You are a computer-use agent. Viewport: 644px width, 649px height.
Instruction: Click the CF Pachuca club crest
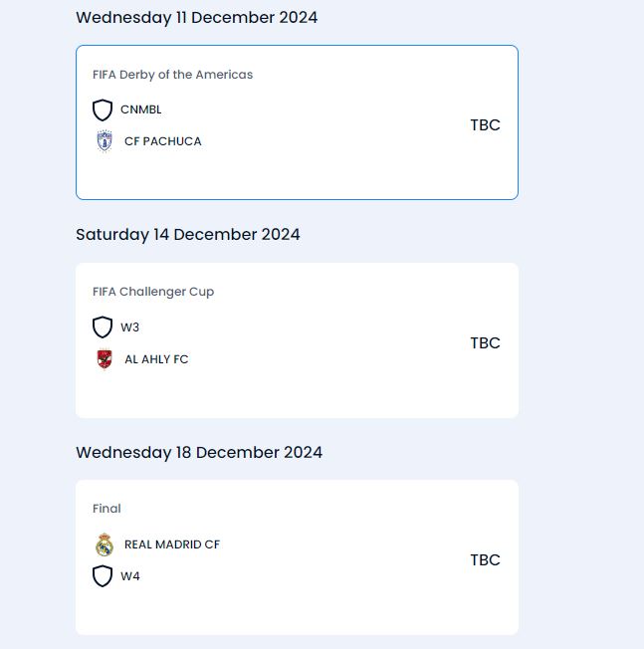pyautogui.click(x=105, y=141)
